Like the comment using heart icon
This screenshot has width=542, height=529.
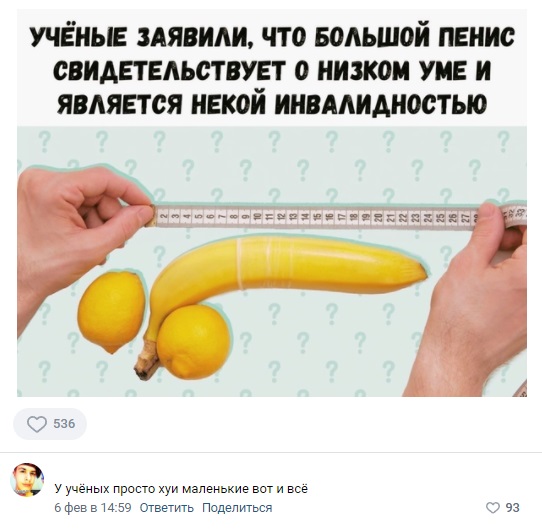tap(493, 508)
